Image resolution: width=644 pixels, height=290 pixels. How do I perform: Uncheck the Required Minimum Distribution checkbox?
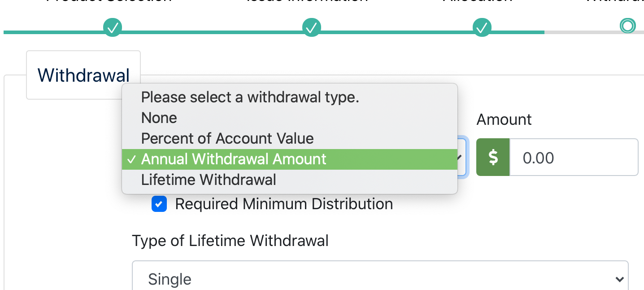pyautogui.click(x=159, y=204)
